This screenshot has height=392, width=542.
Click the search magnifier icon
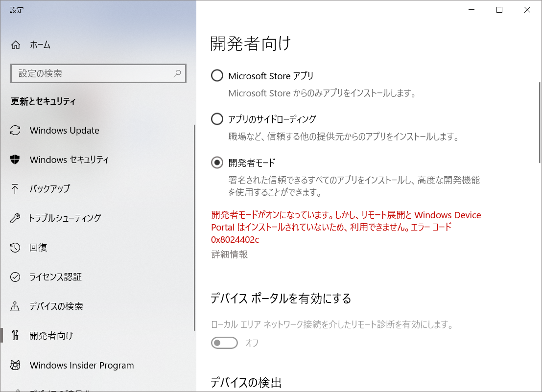click(x=177, y=73)
